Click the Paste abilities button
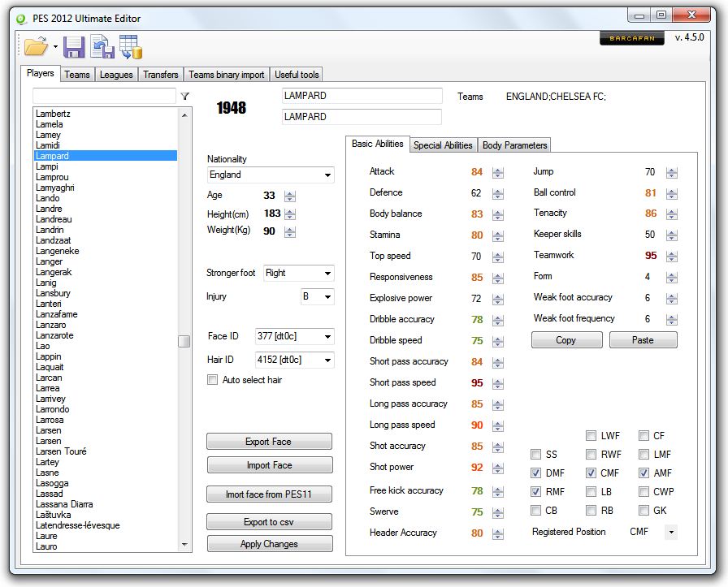 [x=643, y=340]
